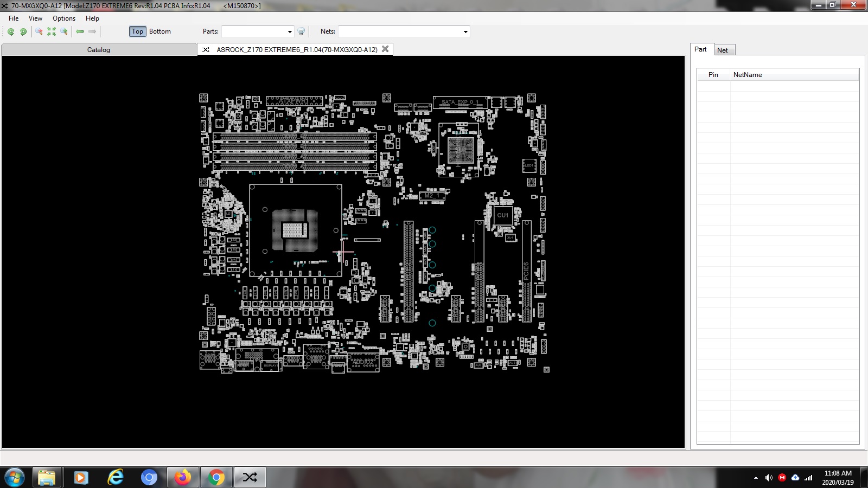This screenshot has height=488, width=868.
Task: Switch board view to Bottom side
Action: click(160, 31)
